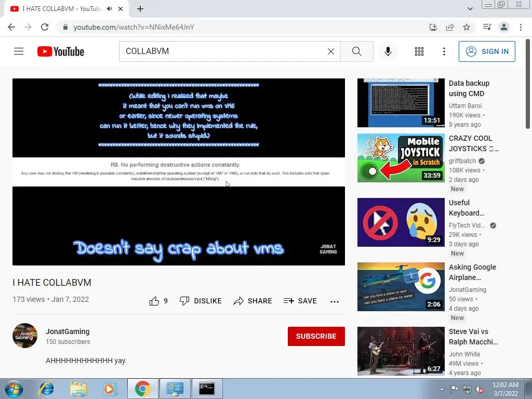Open the CRAZY COOL JOYSTICKS video title
The height and width of the screenshot is (399, 532).
coord(474,143)
